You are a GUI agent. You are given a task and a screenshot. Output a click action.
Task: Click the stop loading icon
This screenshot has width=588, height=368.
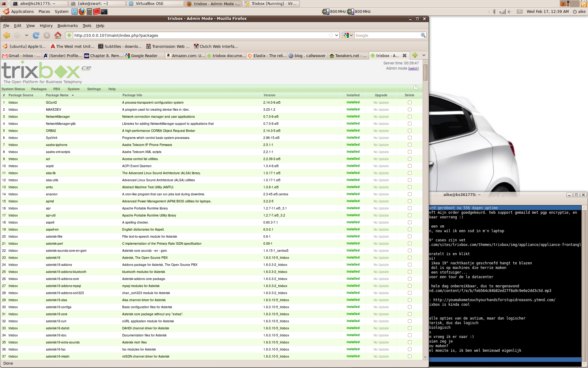47,35
